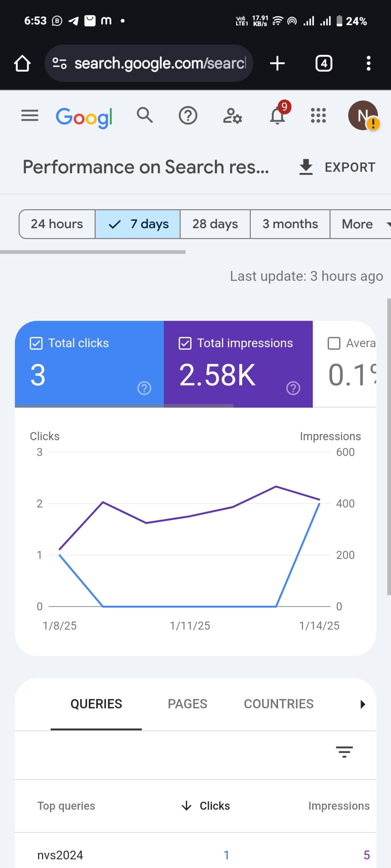Click the EXPORT button

pos(337,167)
